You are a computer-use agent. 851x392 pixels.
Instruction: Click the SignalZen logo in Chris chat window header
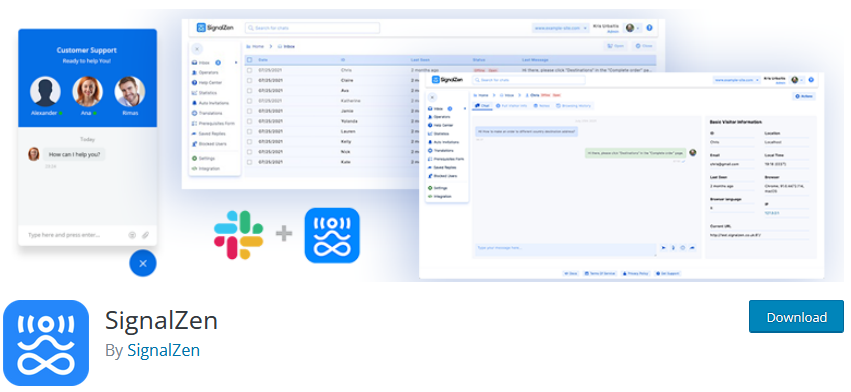point(447,80)
